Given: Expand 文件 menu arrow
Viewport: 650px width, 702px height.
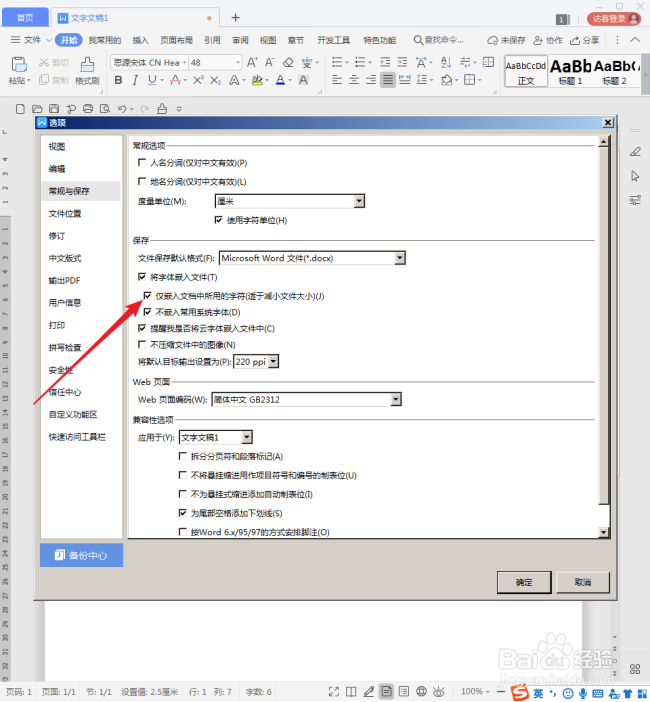Looking at the screenshot, I should tap(48, 40).
